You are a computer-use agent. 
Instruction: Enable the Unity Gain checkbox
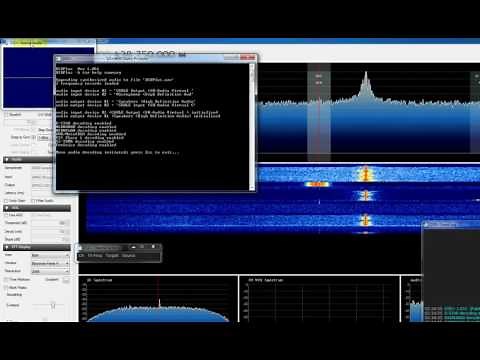6,201
